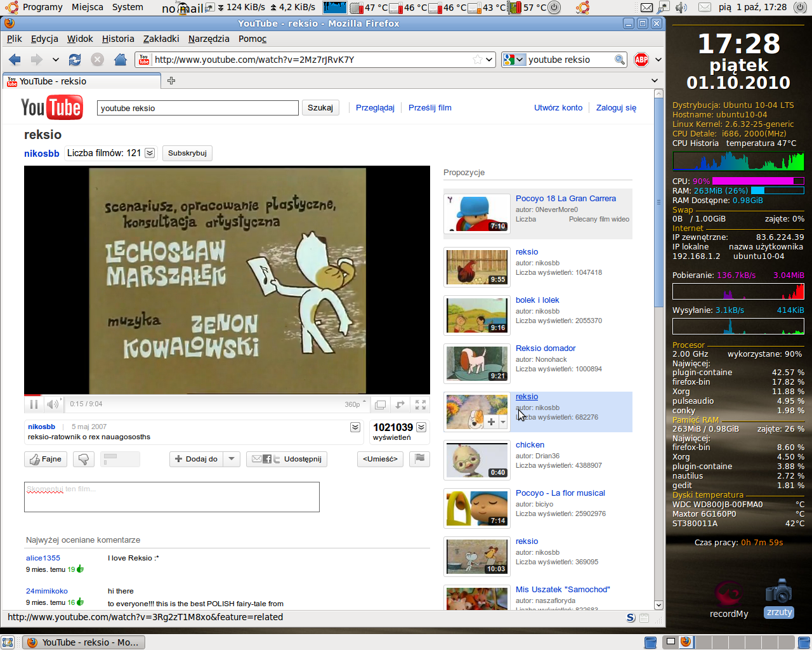Open the Edycja menu
The height and width of the screenshot is (650, 812).
(44, 39)
